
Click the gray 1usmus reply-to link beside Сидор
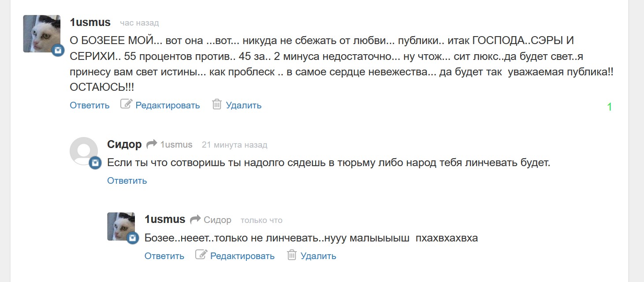tap(176, 145)
